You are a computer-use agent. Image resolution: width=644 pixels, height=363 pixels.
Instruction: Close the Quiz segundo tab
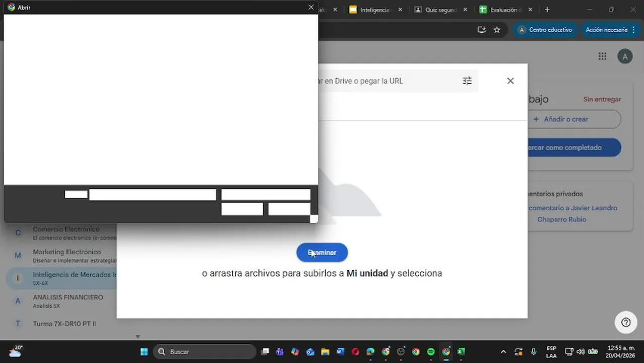[x=465, y=10]
